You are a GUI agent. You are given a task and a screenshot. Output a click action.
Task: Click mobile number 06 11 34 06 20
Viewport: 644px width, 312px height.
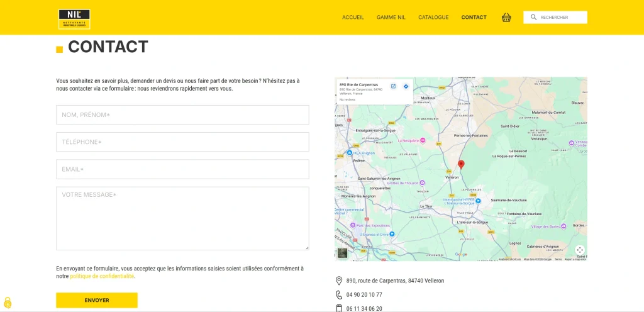point(364,309)
